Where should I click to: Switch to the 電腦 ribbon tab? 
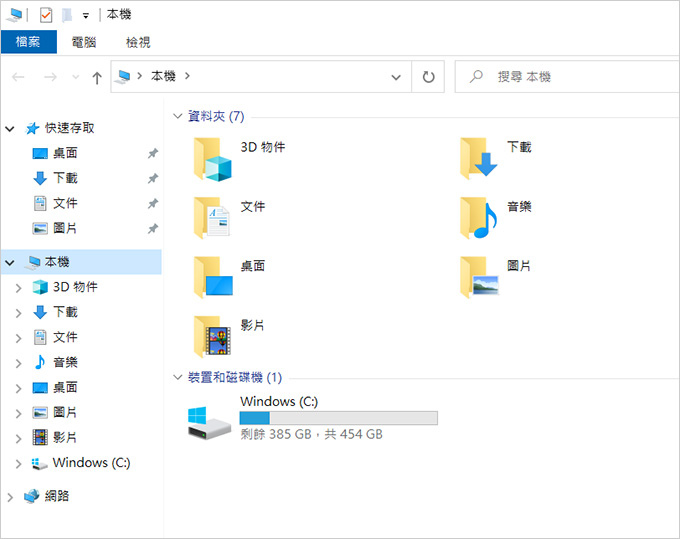click(84, 42)
